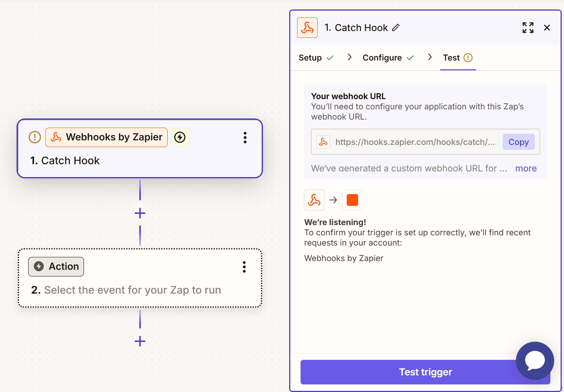Switch to the Configure tab

382,58
